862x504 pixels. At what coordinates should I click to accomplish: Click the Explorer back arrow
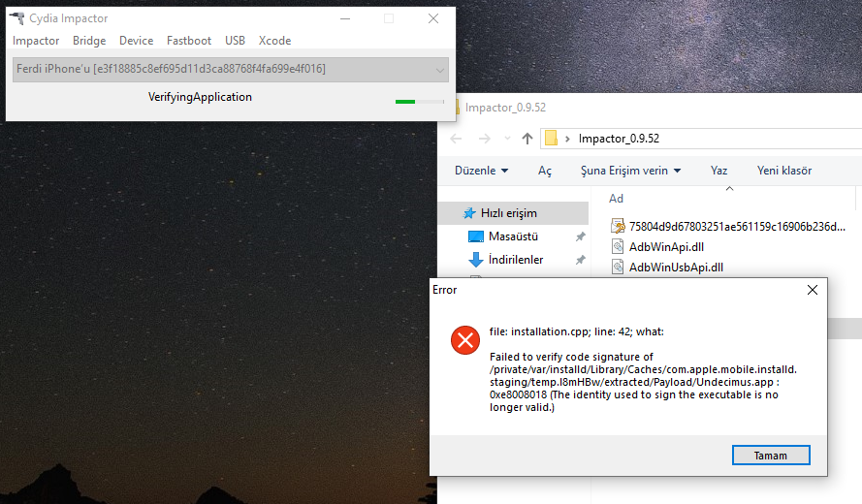[458, 139]
